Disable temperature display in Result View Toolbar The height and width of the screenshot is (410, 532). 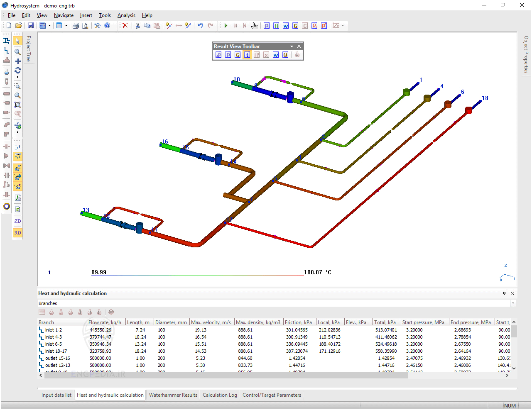tap(247, 54)
